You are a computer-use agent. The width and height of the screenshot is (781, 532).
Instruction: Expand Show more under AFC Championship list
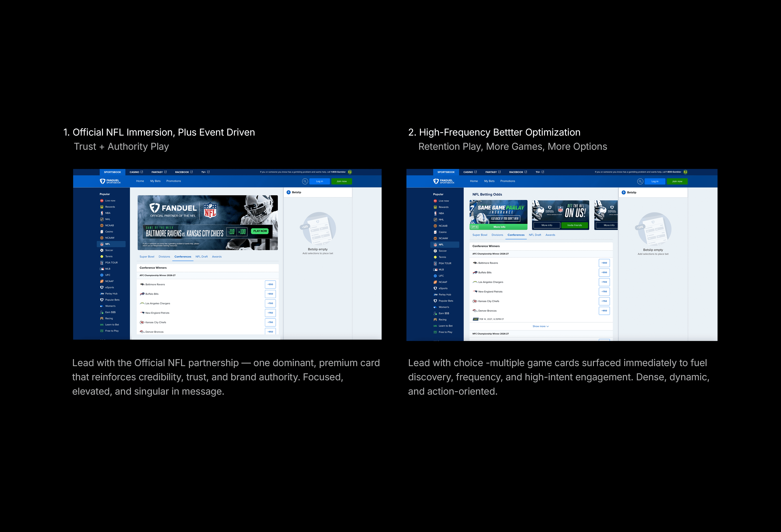(x=540, y=326)
